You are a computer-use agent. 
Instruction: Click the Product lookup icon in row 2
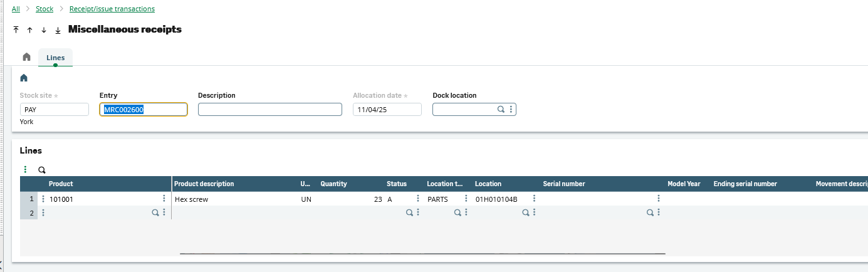pos(155,212)
